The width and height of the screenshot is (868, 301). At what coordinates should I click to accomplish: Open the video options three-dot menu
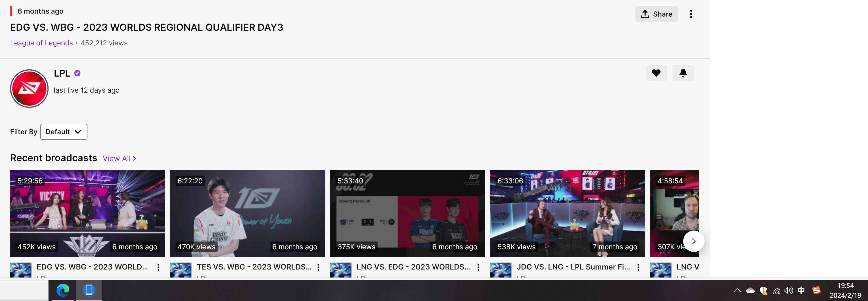691,14
